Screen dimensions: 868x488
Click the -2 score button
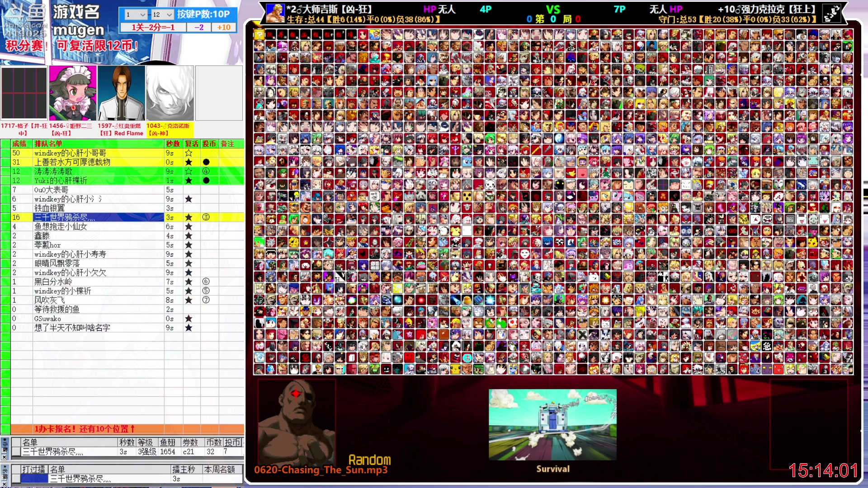199,27
